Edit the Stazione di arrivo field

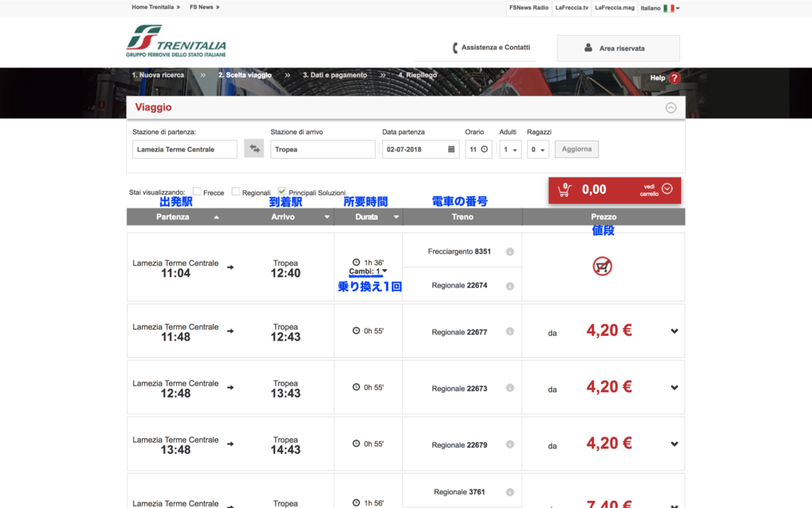tap(323, 149)
